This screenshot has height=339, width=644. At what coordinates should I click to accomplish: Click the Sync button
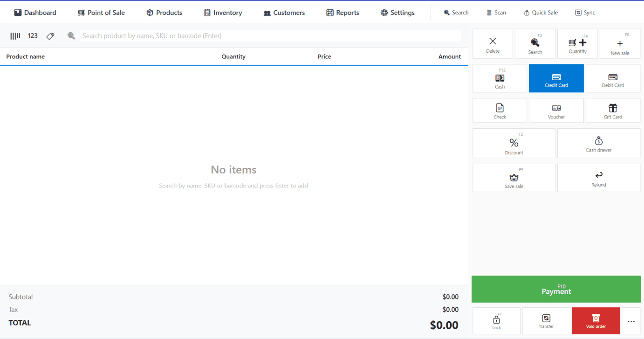tap(585, 13)
